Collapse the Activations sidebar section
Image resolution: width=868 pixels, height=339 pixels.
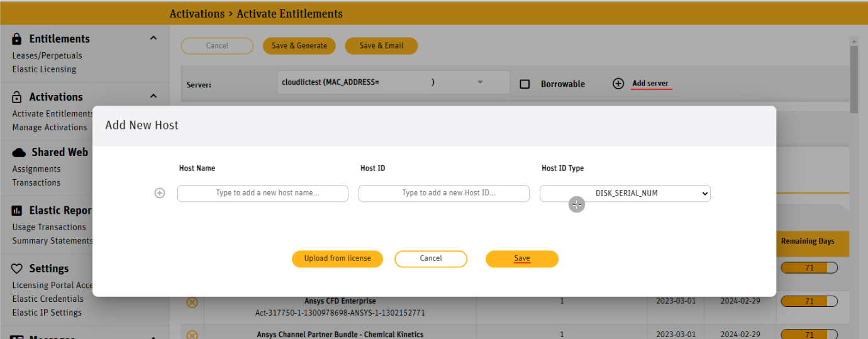point(153,96)
